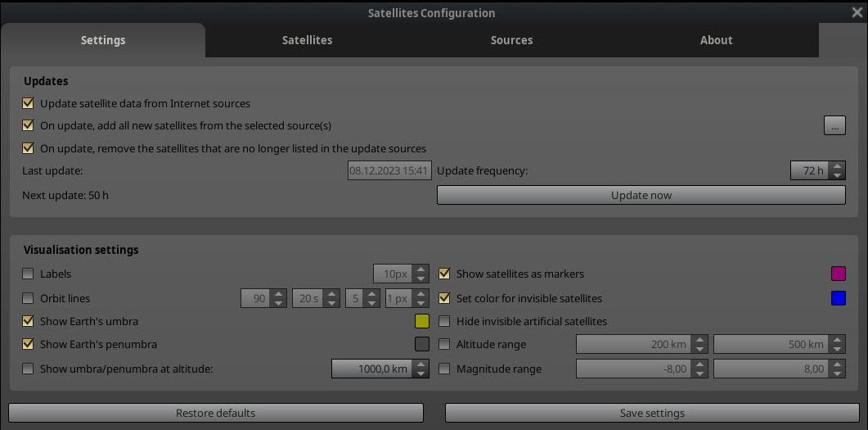Close the Satellites Configuration window
868x430 pixels.
pyautogui.click(x=857, y=12)
